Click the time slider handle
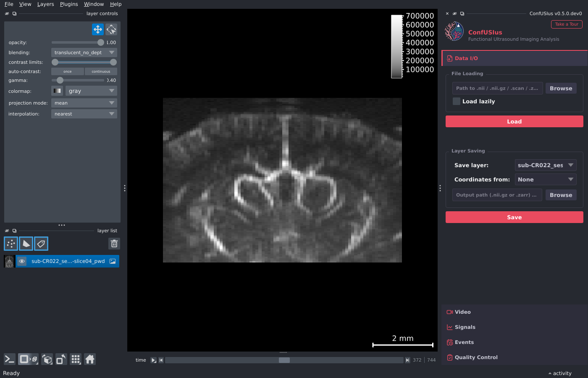The image size is (588, 378). coord(284,360)
